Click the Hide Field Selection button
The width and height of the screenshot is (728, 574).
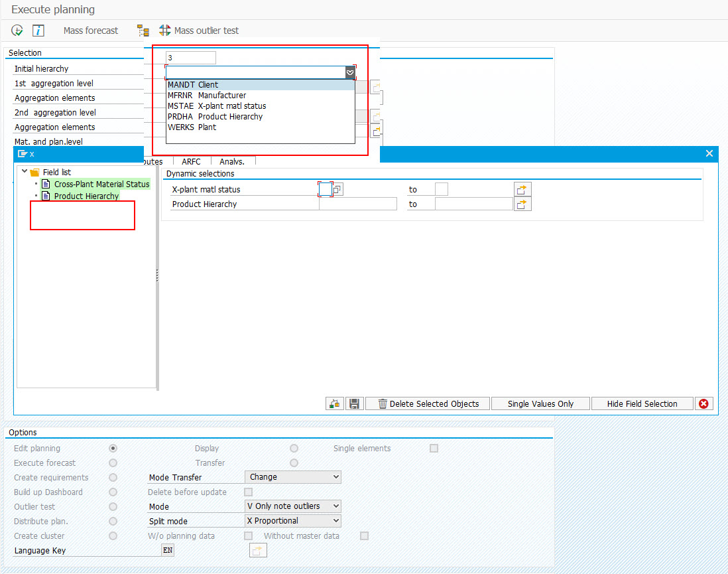(641, 404)
